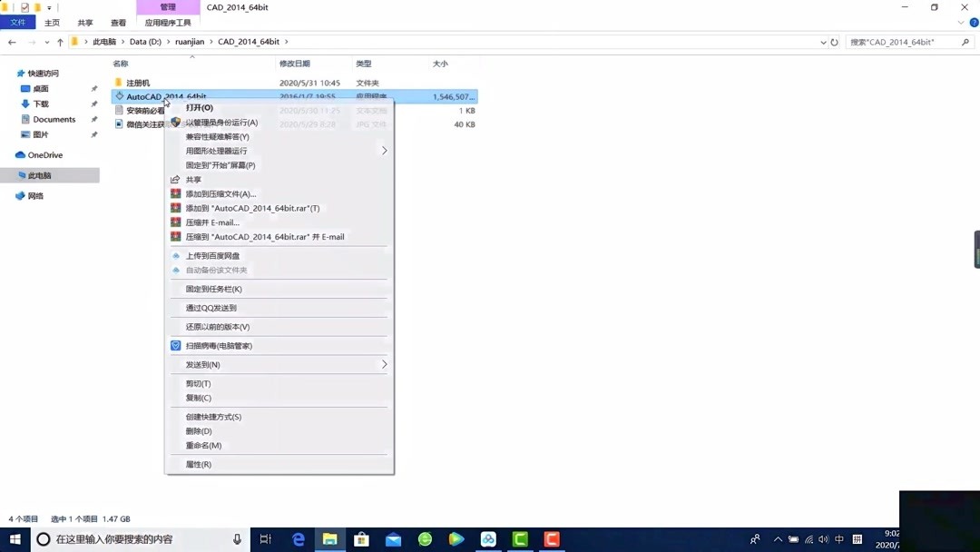980x552 pixels.
Task: Launch Microsoft Edge from the taskbar
Action: [x=298, y=539]
